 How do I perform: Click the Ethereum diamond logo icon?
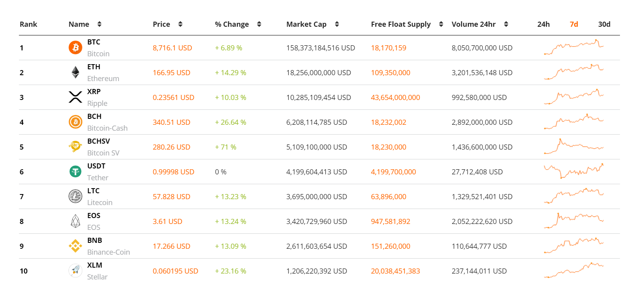75,72
